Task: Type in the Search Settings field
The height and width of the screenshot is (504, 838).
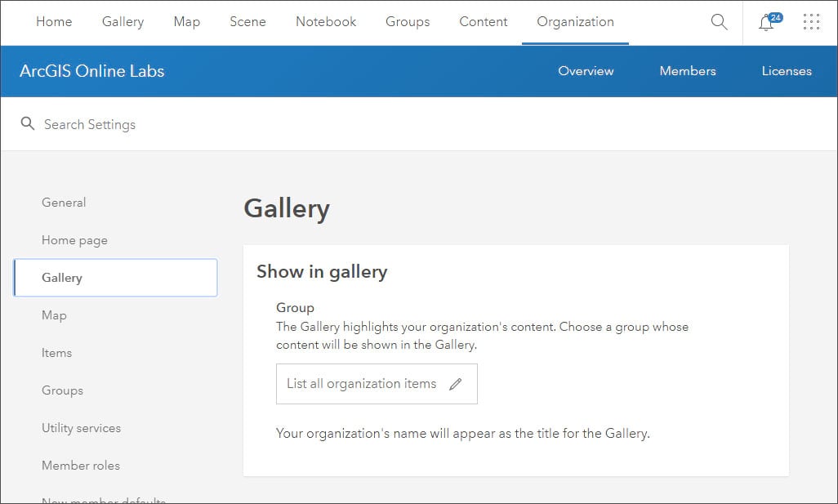Action: coord(245,124)
